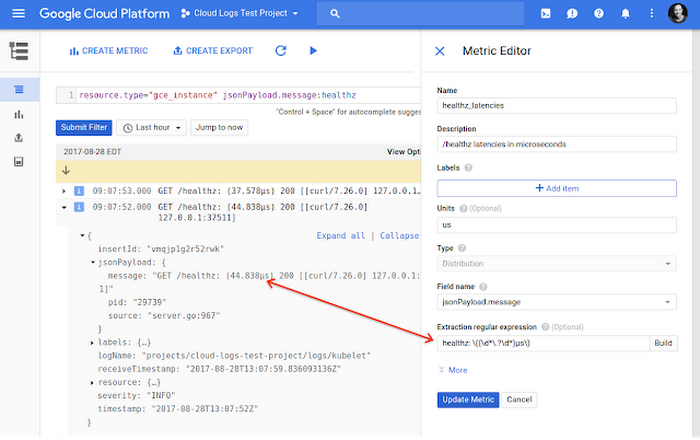Click the CREATE METRIC toolbar item

[x=108, y=51]
